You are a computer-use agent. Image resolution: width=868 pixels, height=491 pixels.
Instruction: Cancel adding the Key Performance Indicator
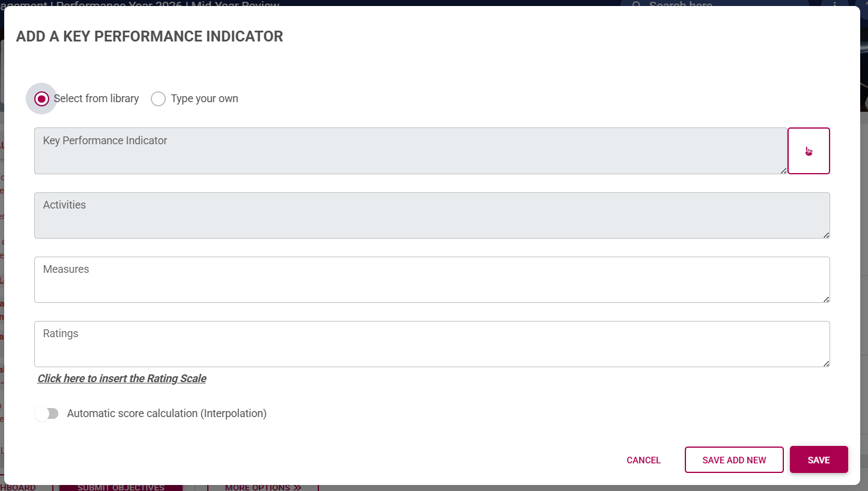pyautogui.click(x=643, y=460)
